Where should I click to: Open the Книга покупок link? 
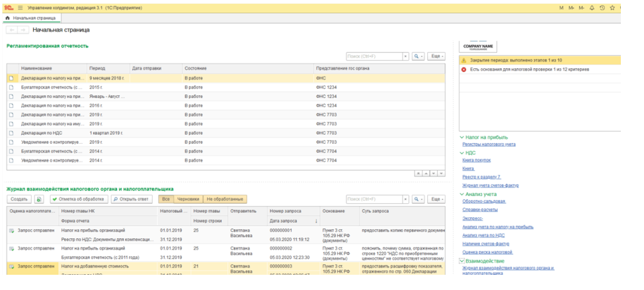click(x=477, y=160)
